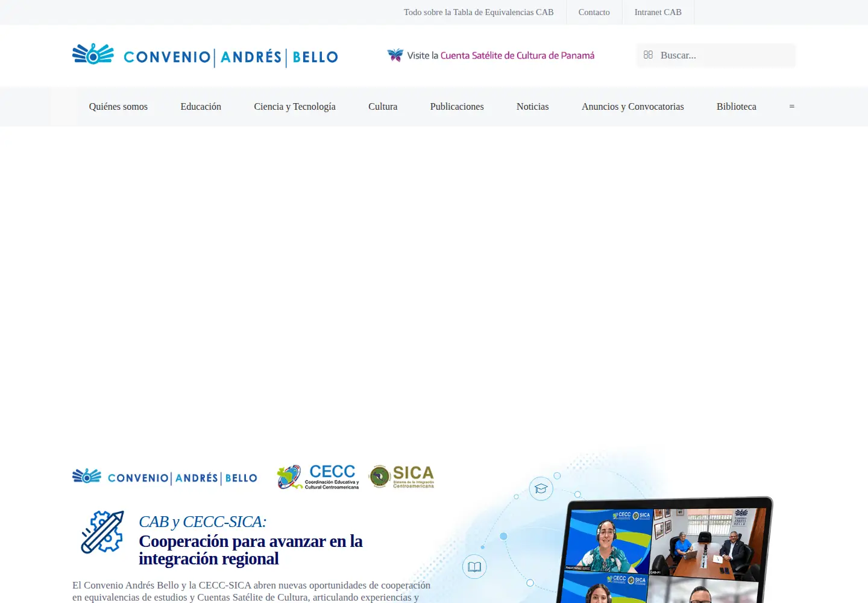This screenshot has width=868, height=603.
Task: Click the butterfly icon beside Visite la Cuenta Satélite
Action: coord(395,55)
